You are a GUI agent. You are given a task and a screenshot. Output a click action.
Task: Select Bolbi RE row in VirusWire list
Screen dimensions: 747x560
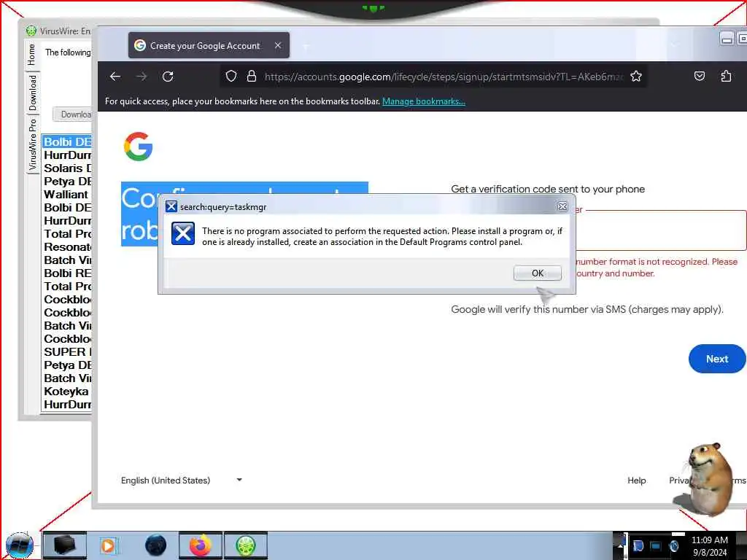click(x=67, y=273)
